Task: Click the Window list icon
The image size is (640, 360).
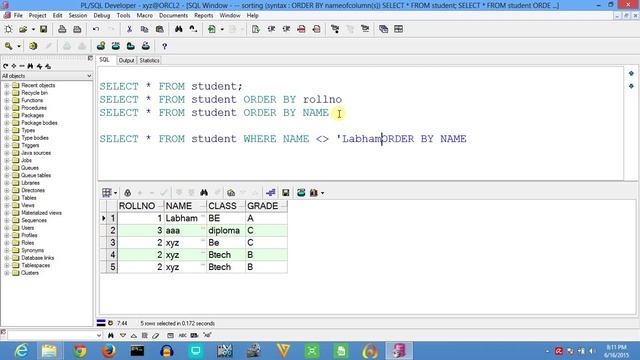Action: click(x=383, y=29)
